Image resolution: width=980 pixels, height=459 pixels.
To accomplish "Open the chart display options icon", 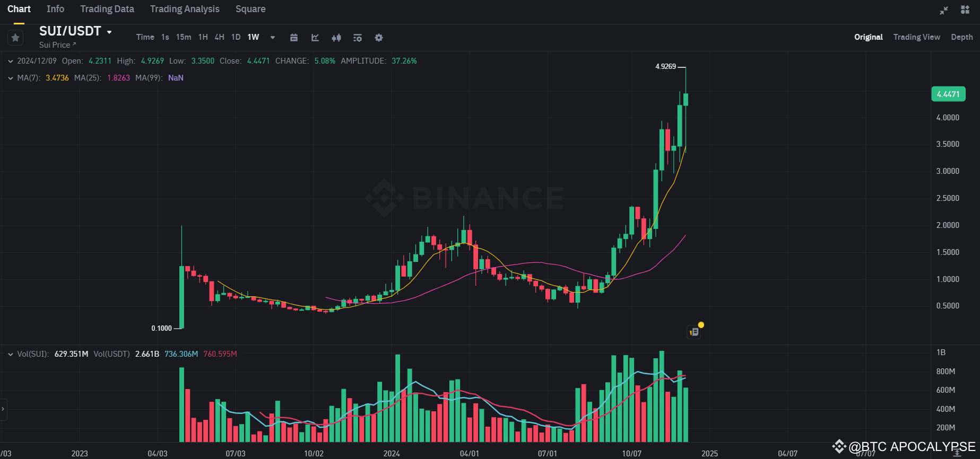I will (358, 38).
